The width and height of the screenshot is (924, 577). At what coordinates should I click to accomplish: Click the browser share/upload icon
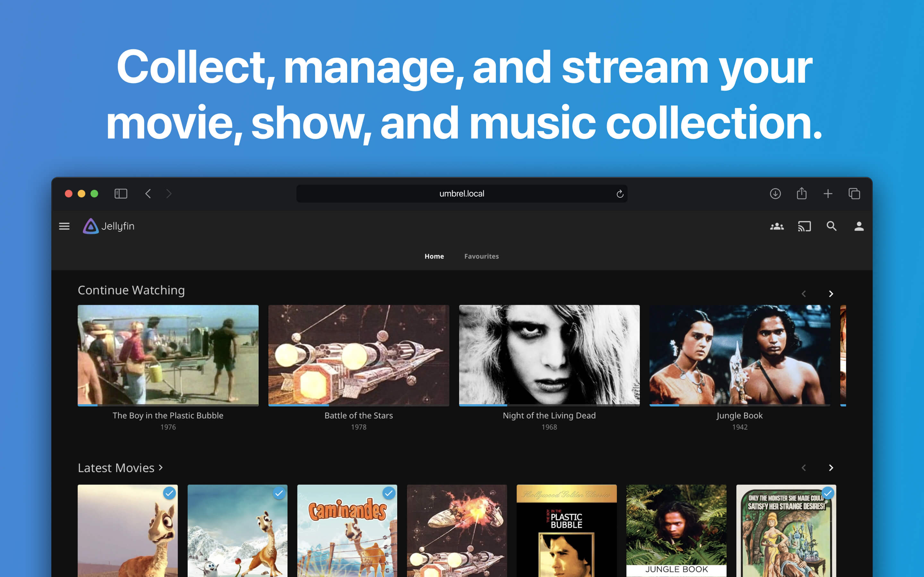point(801,193)
